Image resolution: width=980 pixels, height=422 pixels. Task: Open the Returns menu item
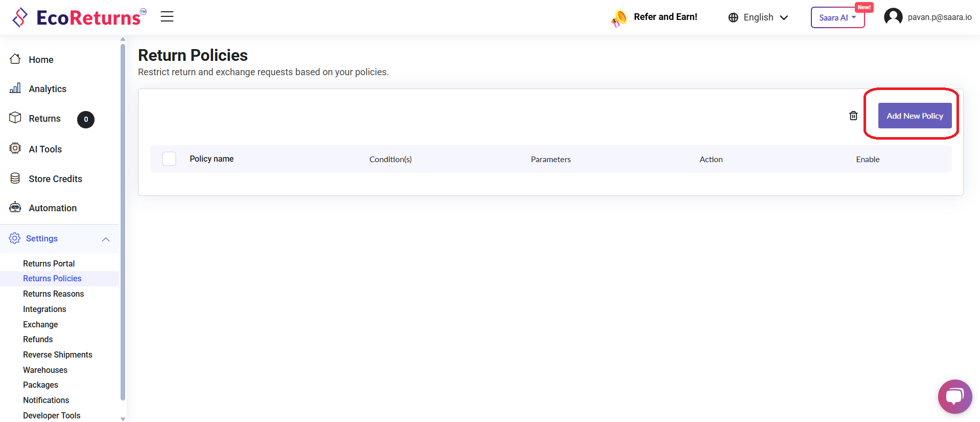(44, 119)
